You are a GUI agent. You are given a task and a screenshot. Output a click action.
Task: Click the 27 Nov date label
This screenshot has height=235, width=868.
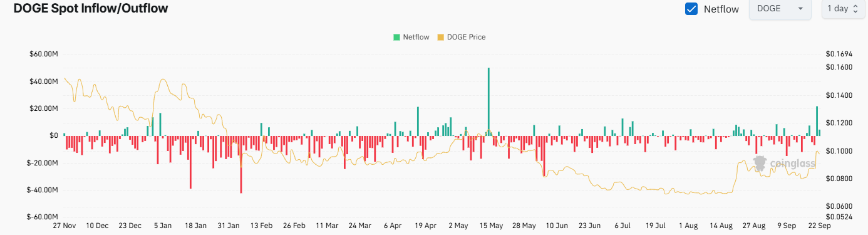[x=65, y=225]
